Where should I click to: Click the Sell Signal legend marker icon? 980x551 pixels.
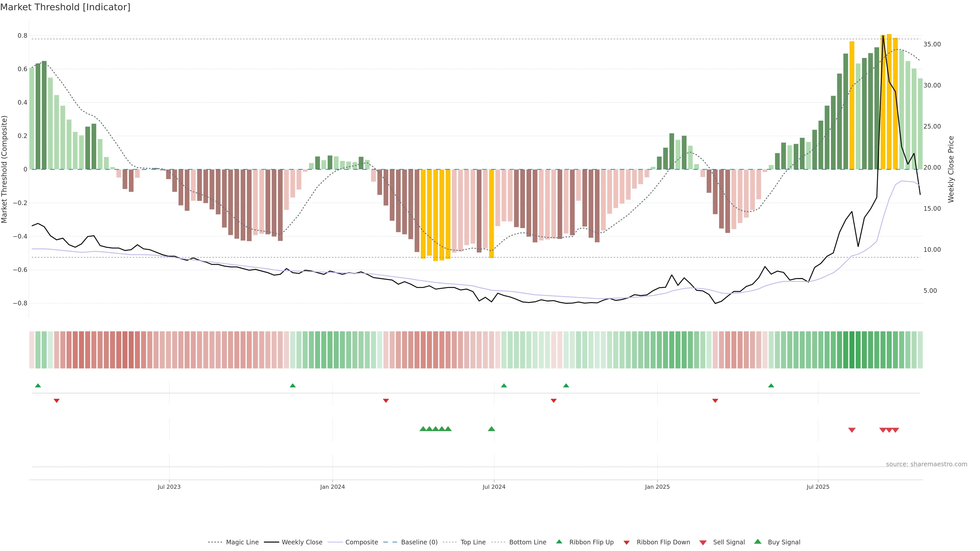tap(703, 542)
